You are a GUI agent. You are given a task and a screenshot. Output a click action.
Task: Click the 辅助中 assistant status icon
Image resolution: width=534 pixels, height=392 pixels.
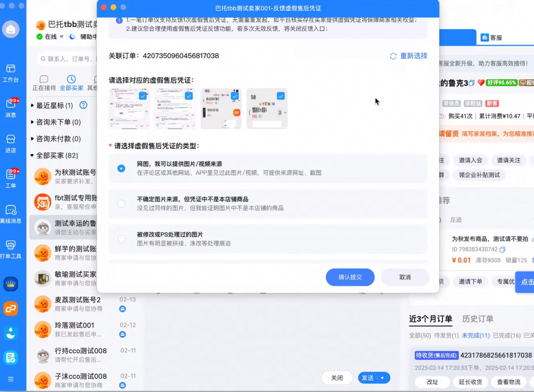coord(72,37)
